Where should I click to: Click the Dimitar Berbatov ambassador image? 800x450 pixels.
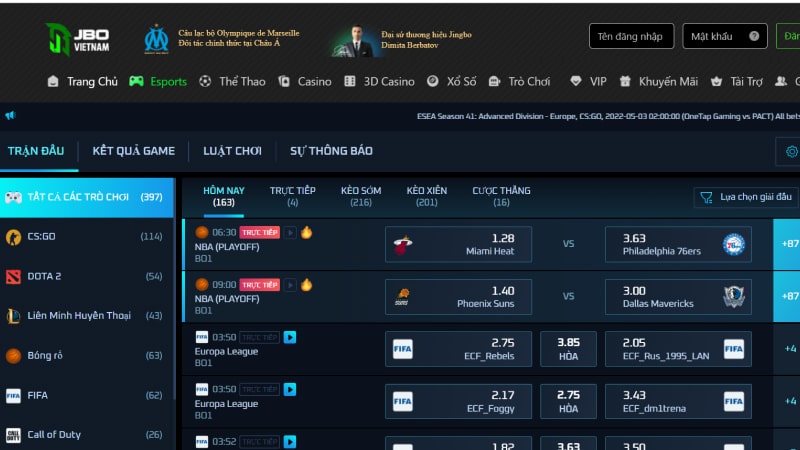pos(355,41)
